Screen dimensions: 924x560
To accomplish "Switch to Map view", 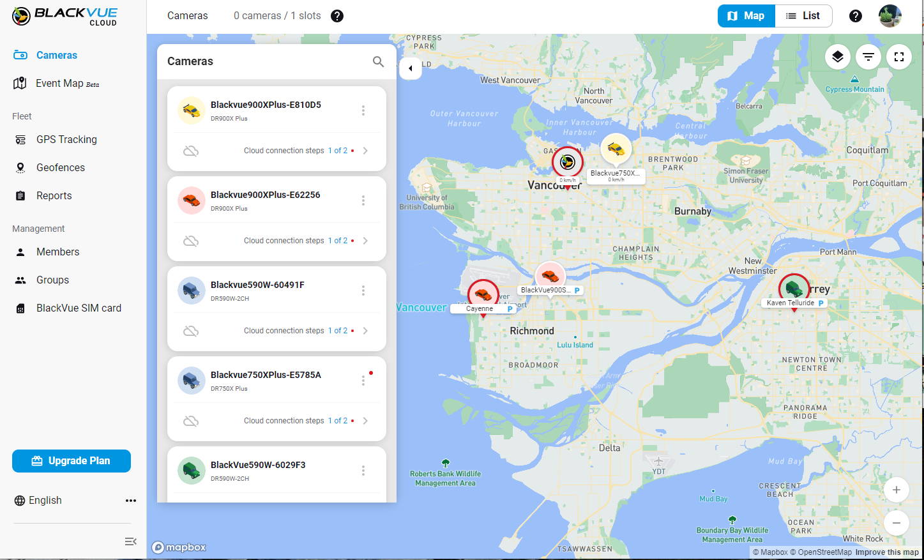I will pos(746,16).
